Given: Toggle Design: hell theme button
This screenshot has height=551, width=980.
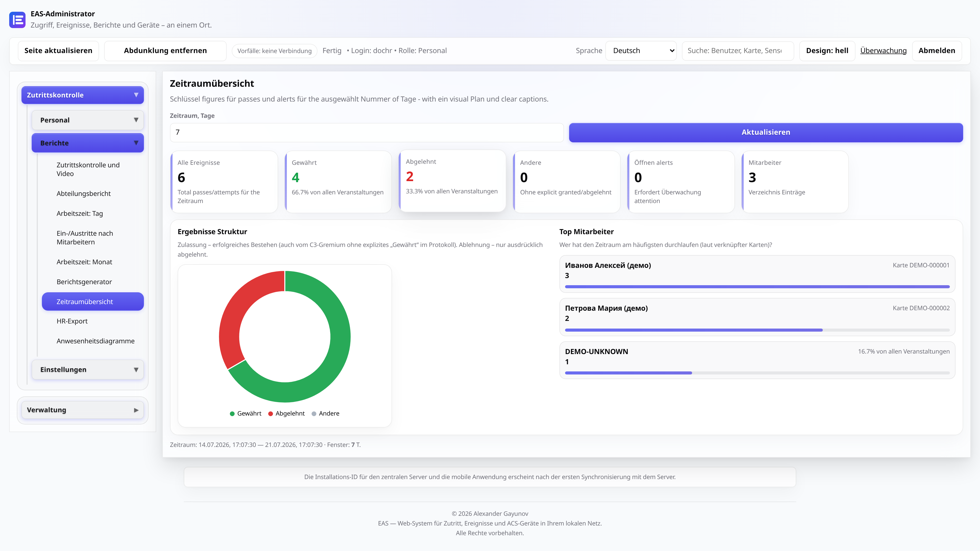Looking at the screenshot, I should point(827,51).
